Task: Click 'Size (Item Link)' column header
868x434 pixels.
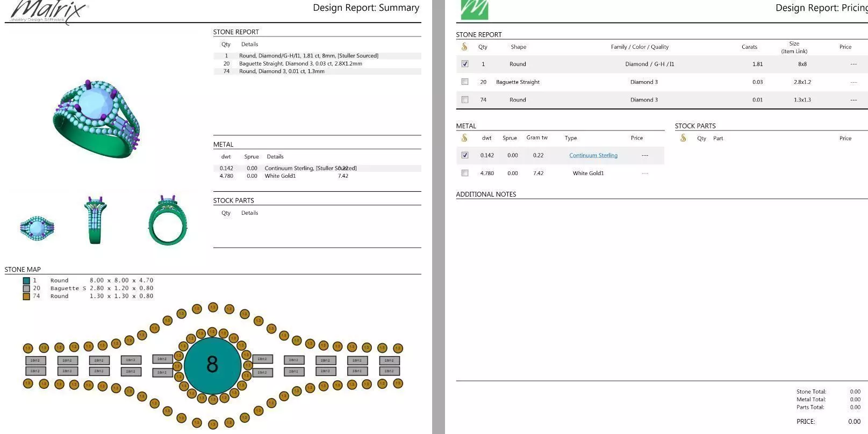Action: point(794,47)
